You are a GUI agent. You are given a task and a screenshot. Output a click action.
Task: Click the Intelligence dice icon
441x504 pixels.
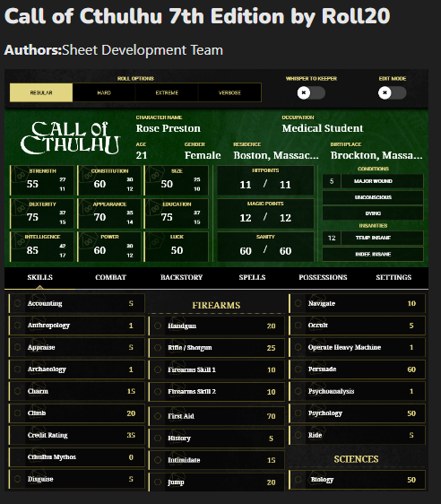click(x=20, y=242)
